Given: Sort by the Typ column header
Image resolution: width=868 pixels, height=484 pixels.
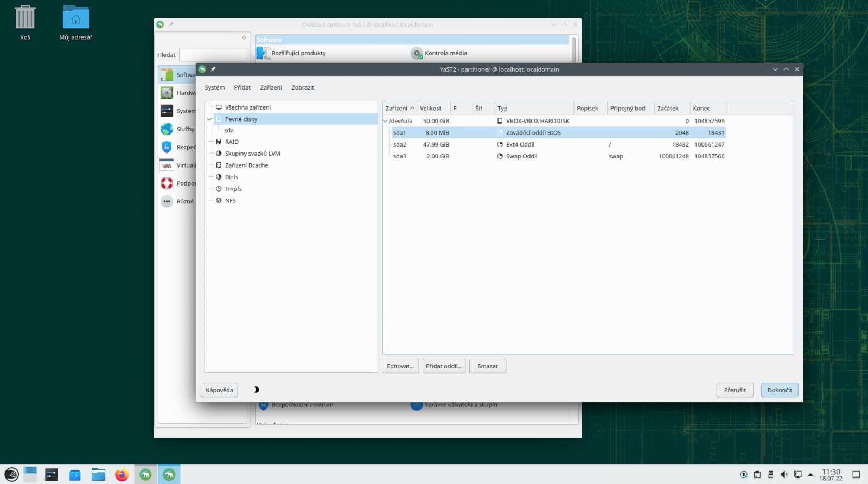Looking at the screenshot, I should pyautogui.click(x=534, y=109).
